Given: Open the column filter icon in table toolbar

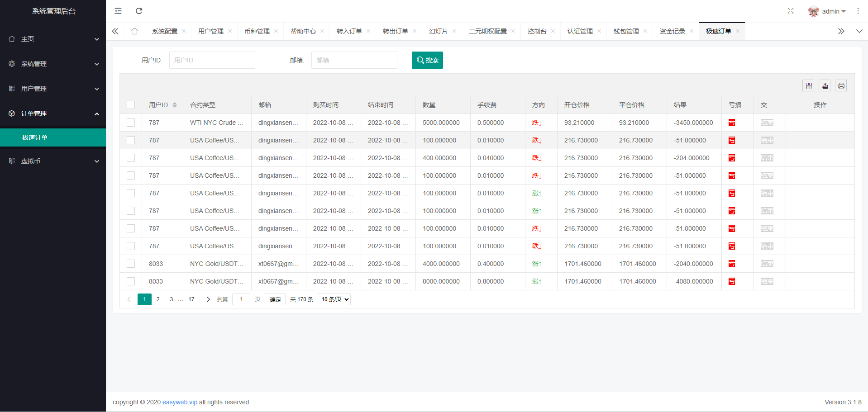Looking at the screenshot, I should coord(809,86).
